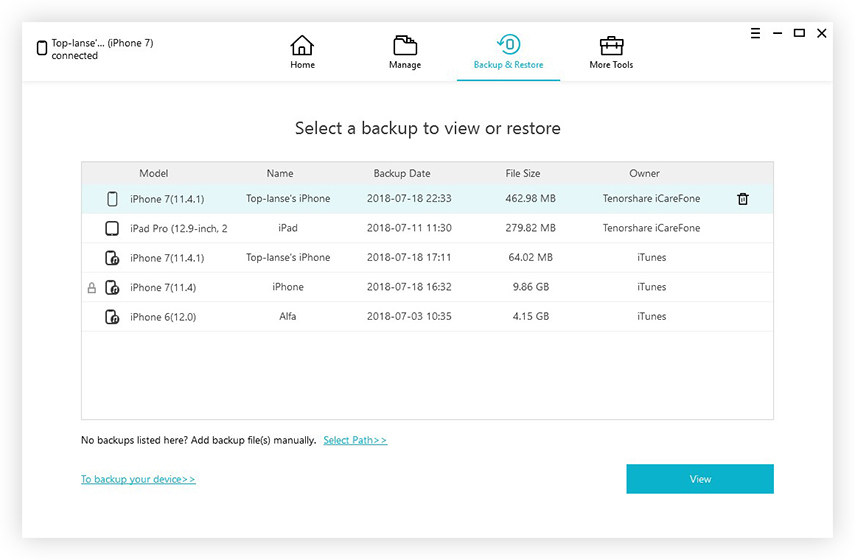
Task: Click the iTunes backup icon for iPhone 6(12.0)
Action: [x=112, y=317]
